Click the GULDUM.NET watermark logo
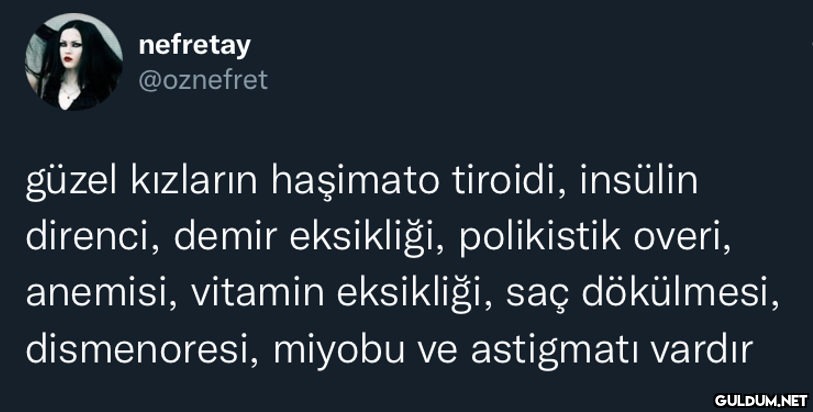 [750, 400]
